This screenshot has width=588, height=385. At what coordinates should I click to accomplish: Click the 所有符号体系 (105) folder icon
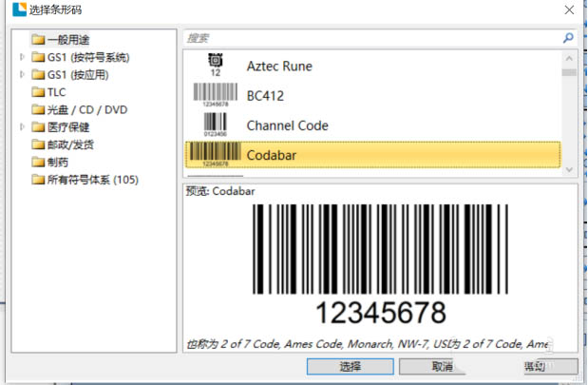point(38,180)
